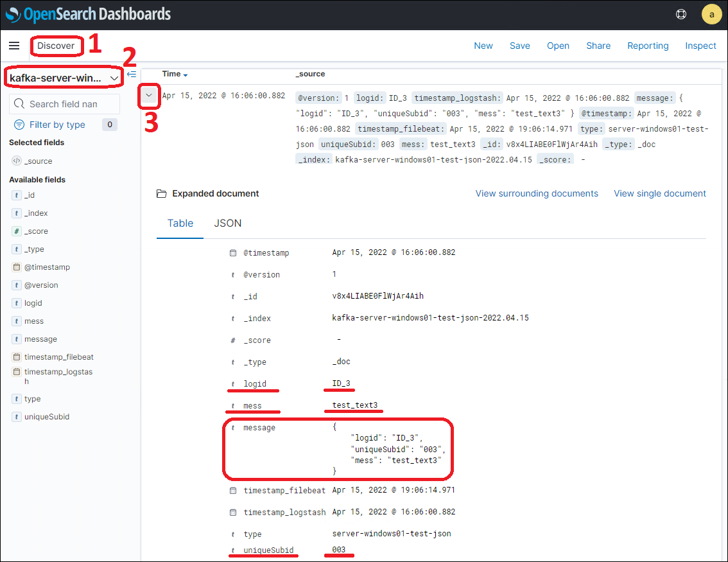The width and height of the screenshot is (728, 562).
Task: Select the @version field in sidebar
Action: tap(41, 285)
